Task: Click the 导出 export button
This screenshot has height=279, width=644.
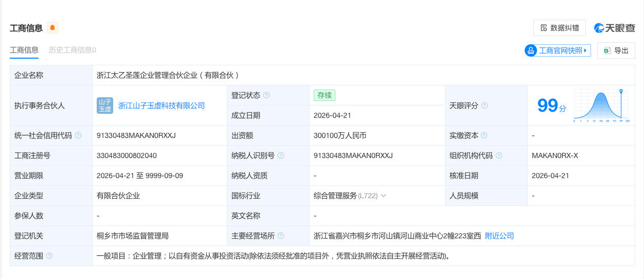Action: [x=616, y=50]
